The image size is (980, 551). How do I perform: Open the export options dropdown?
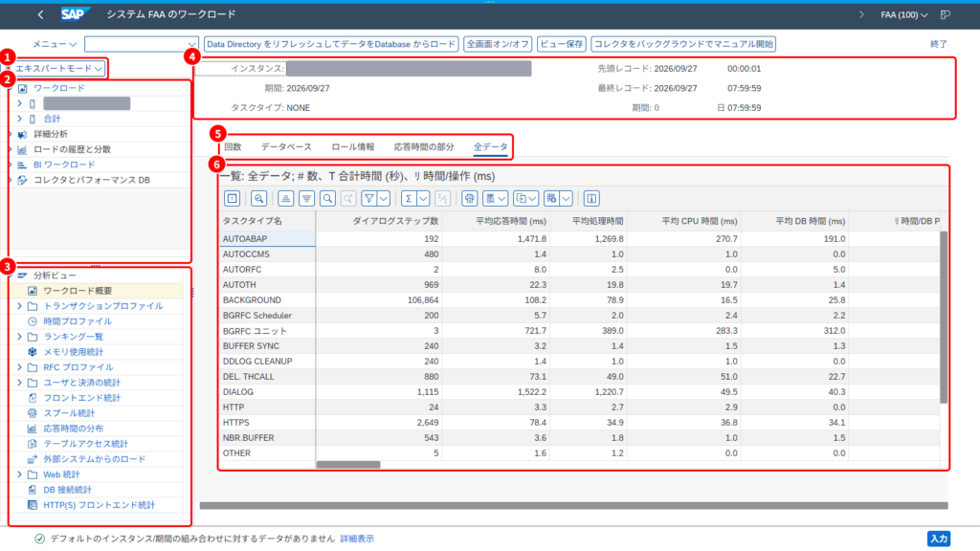pyautogui.click(x=525, y=199)
